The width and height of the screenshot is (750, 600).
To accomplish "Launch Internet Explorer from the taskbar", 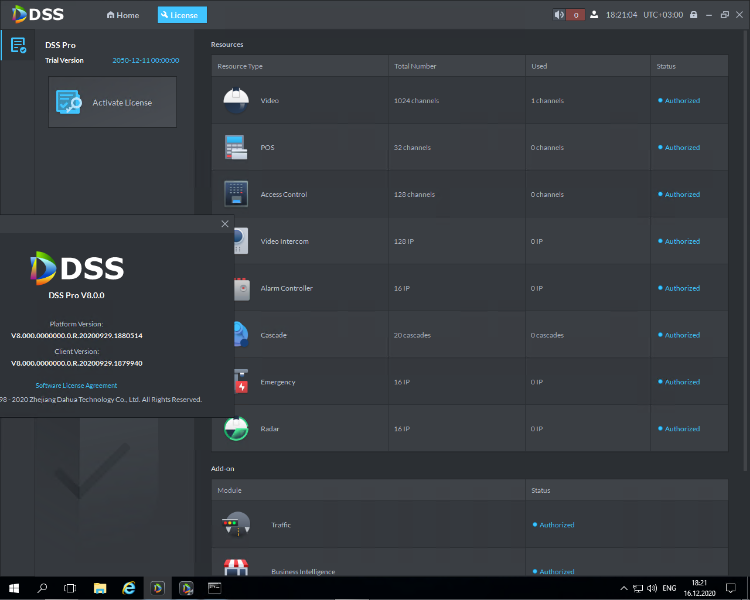I will (x=128, y=588).
